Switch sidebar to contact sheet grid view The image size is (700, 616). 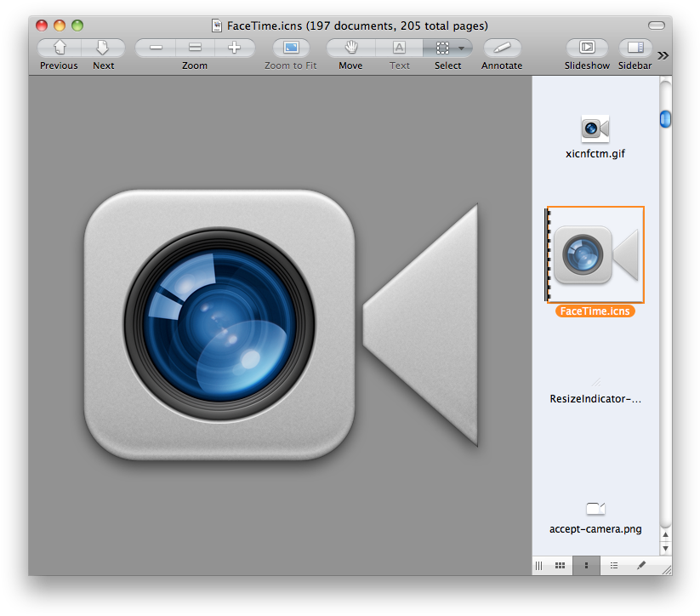[560, 565]
